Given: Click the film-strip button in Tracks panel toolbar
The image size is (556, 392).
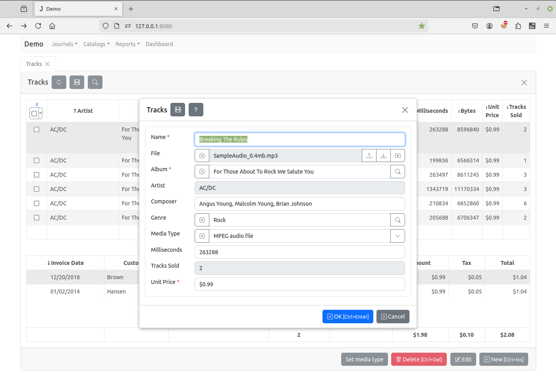Looking at the screenshot, I should pos(77,82).
